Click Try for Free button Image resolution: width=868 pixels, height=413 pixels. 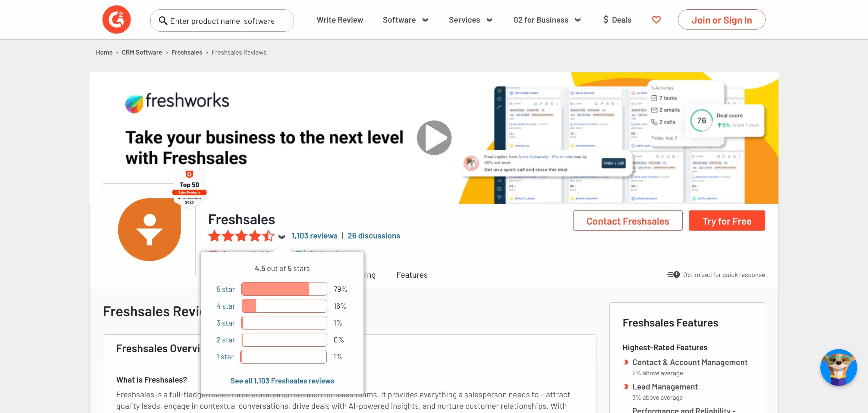pyautogui.click(x=727, y=220)
